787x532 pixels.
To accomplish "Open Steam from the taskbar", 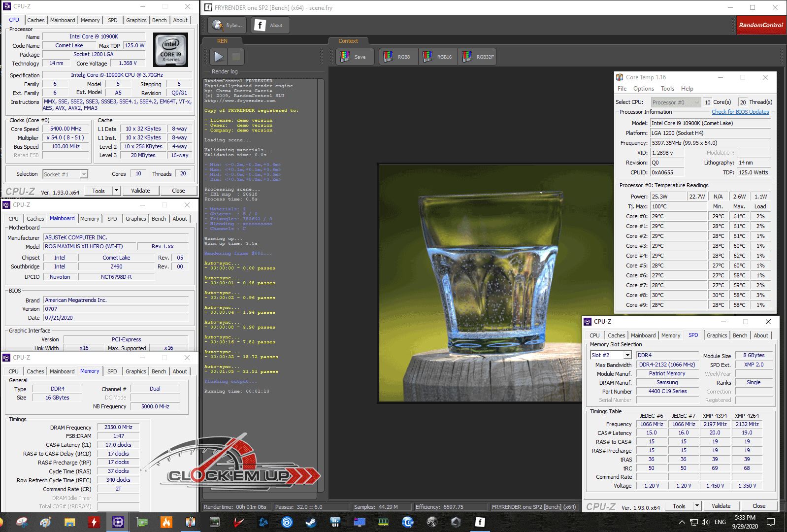I will pyautogui.click(x=311, y=522).
